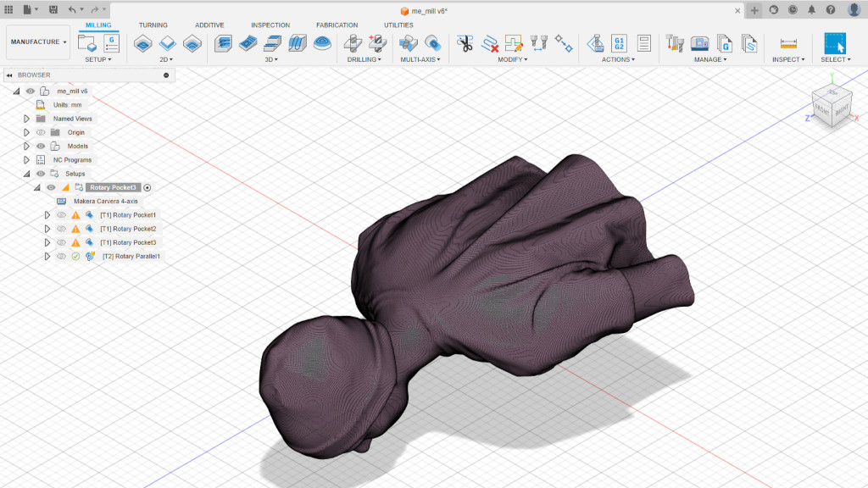Collapse the Setups node
This screenshot has width=868, height=488.
[26, 174]
